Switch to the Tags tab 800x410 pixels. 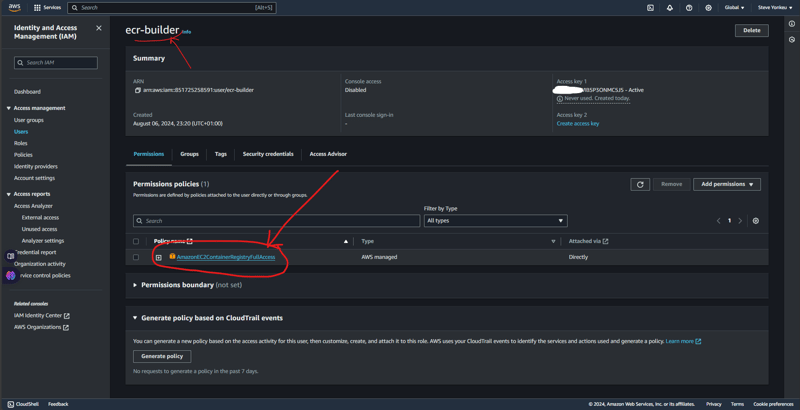(x=220, y=154)
